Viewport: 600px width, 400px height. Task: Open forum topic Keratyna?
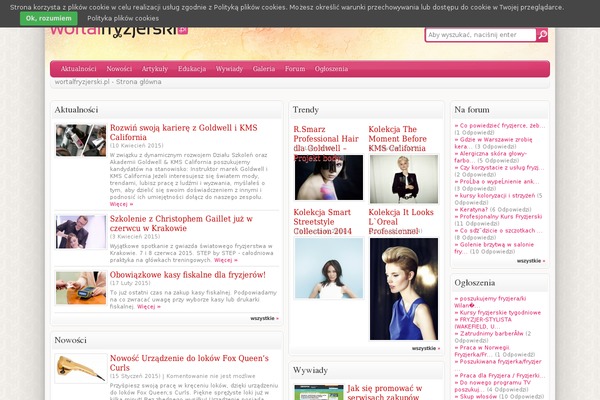471,210
